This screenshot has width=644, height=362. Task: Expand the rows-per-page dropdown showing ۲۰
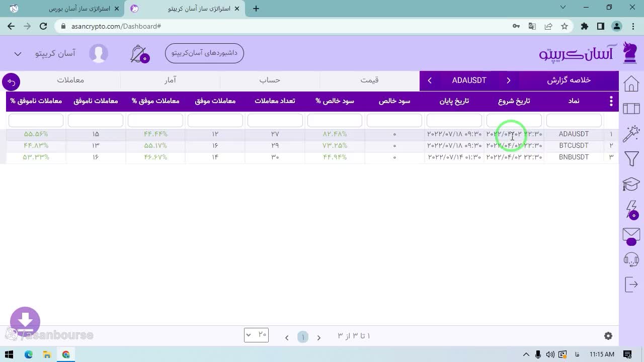pos(256,335)
